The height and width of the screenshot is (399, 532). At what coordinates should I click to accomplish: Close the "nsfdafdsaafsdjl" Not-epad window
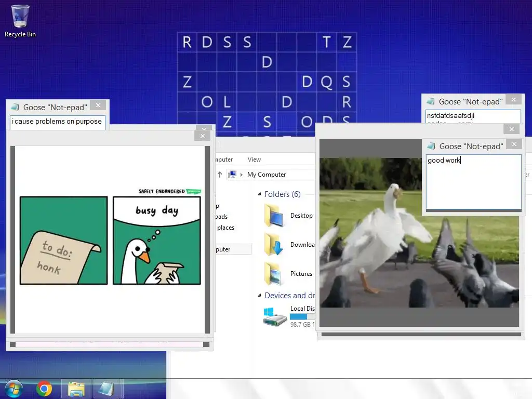pyautogui.click(x=514, y=99)
